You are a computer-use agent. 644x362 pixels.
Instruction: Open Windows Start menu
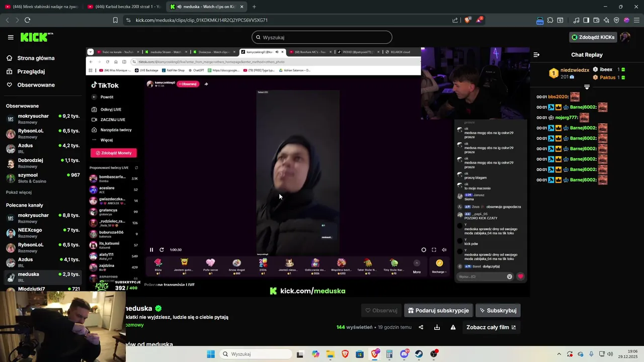point(210,354)
